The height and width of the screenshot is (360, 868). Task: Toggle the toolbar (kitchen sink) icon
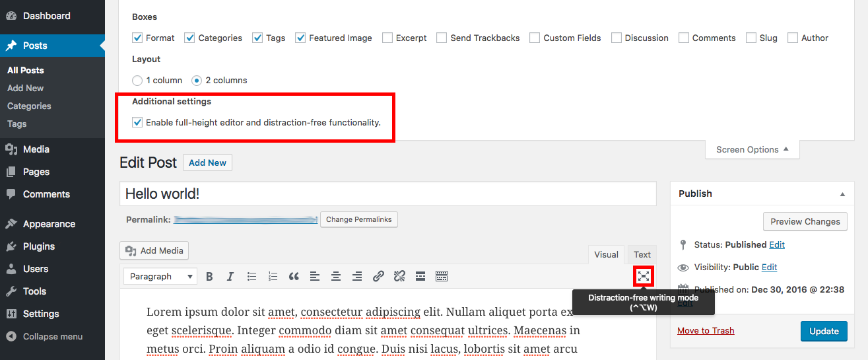[442, 277]
